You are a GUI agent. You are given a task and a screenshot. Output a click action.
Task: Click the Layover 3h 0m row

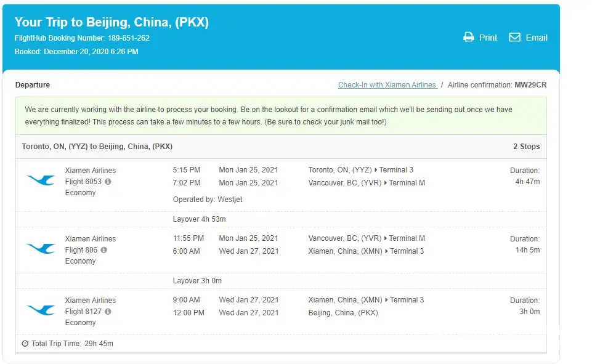(x=197, y=281)
